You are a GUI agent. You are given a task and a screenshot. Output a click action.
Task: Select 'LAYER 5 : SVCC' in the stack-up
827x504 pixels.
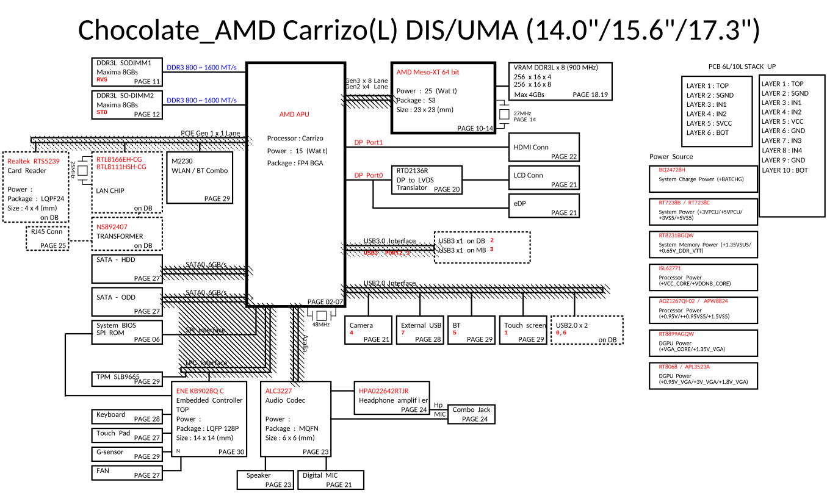(x=709, y=123)
